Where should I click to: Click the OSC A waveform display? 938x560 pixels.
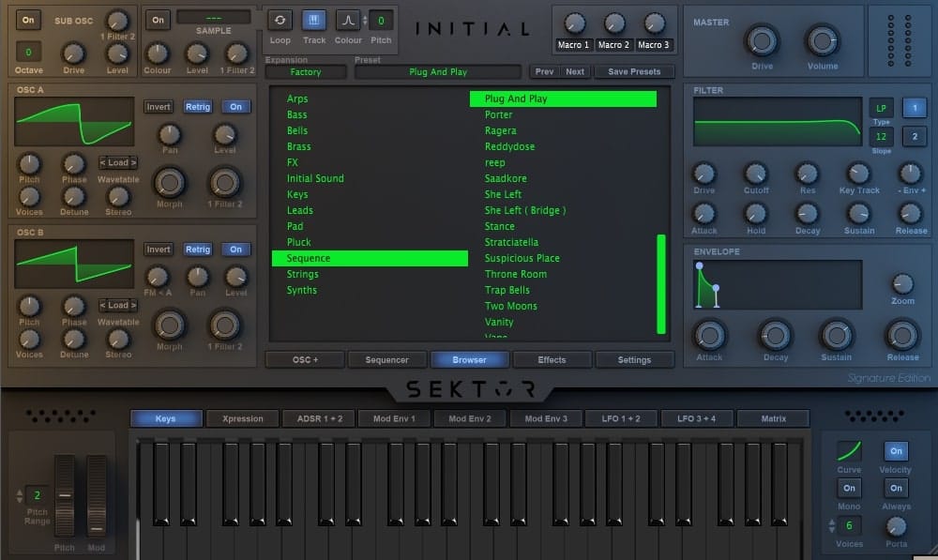pos(74,122)
